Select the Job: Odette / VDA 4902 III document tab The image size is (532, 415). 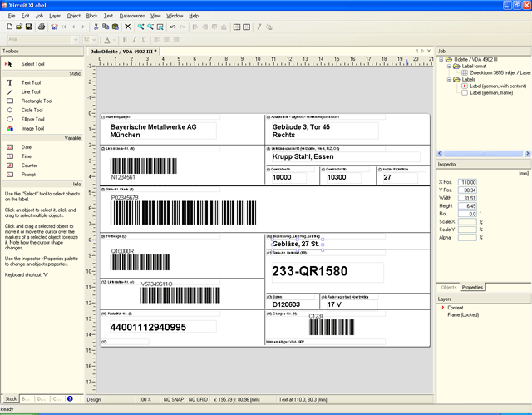[124, 52]
